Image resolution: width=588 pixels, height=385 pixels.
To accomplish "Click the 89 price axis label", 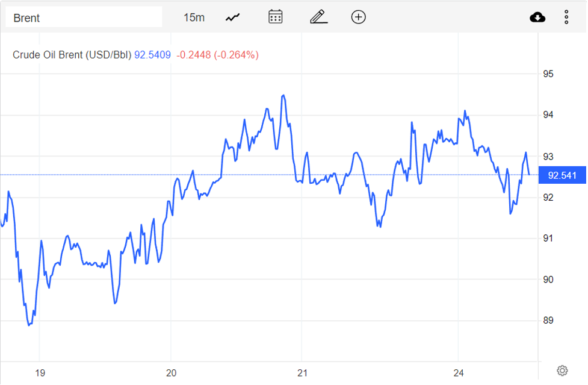I will 548,321.
